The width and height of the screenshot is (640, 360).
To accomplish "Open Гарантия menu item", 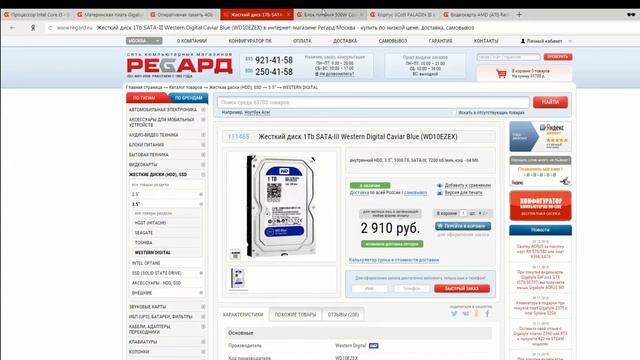I will point(440,41).
